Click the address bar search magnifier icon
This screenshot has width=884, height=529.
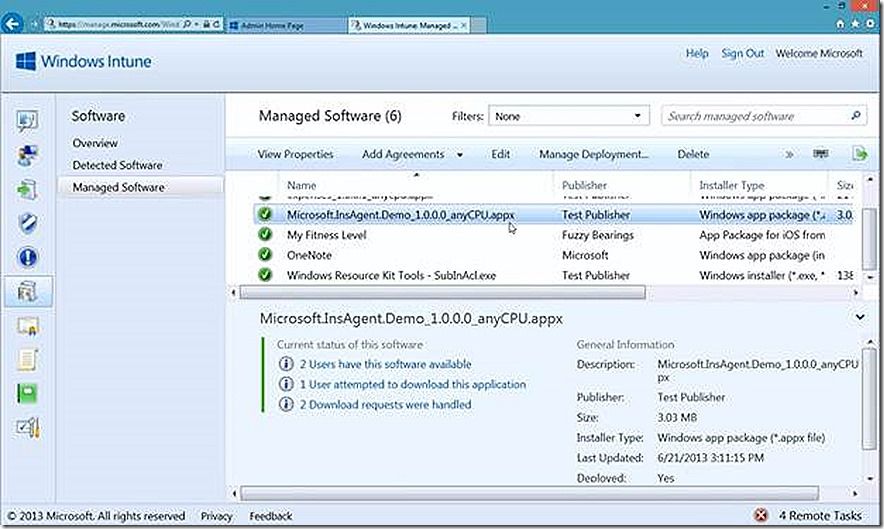(187, 24)
